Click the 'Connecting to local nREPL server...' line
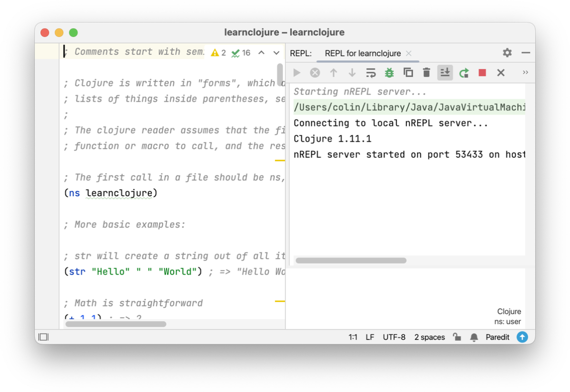 click(x=391, y=123)
